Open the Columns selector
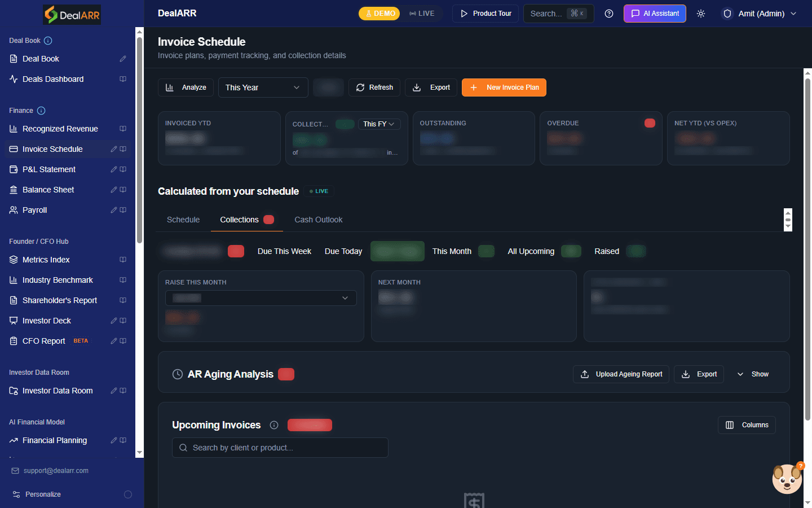The height and width of the screenshot is (508, 812). tap(747, 425)
